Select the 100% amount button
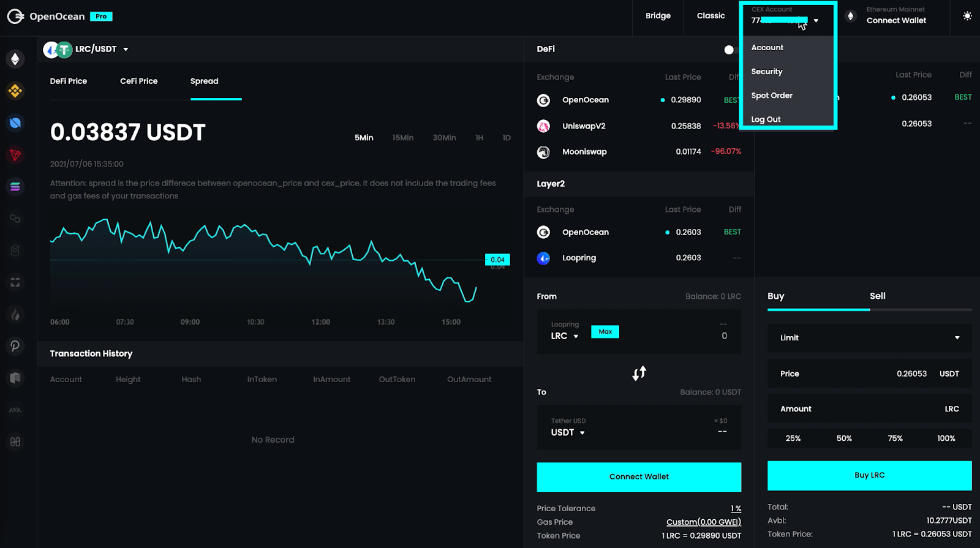980x548 pixels. (x=946, y=438)
